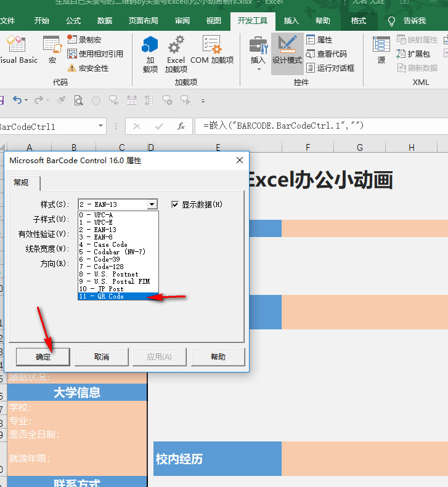Click the 学校: cell
Image resolution: width=448 pixels, height=487 pixels.
77,407
